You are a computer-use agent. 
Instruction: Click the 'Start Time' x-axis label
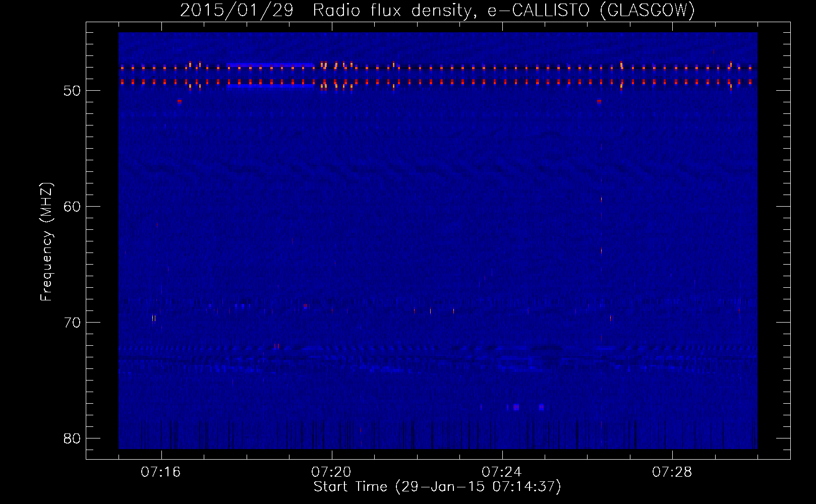(437, 487)
